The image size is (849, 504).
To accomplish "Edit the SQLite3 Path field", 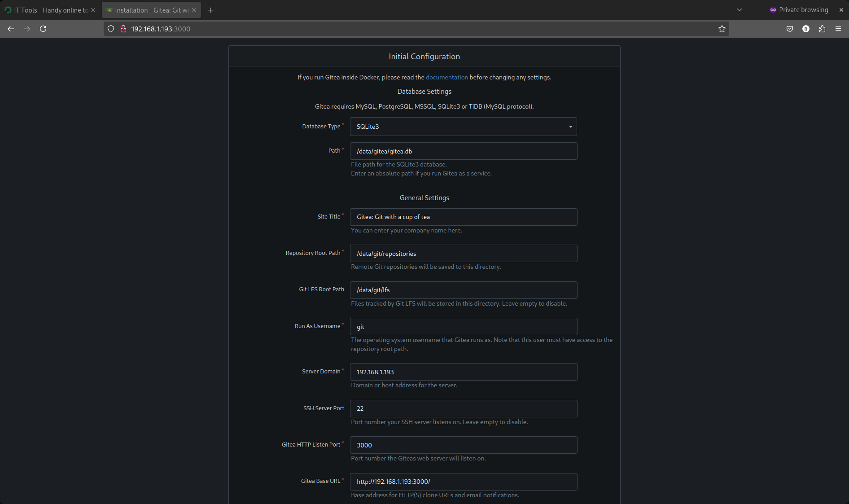I will point(463,151).
